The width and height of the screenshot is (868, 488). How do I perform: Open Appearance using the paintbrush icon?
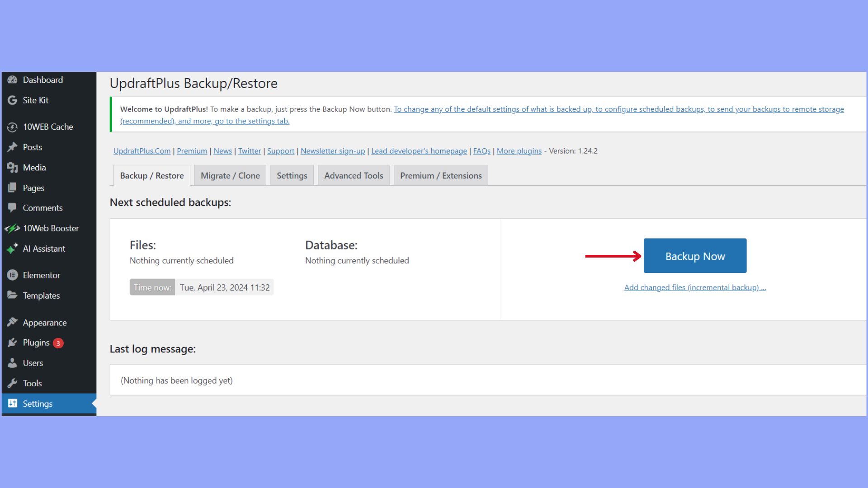(x=13, y=322)
